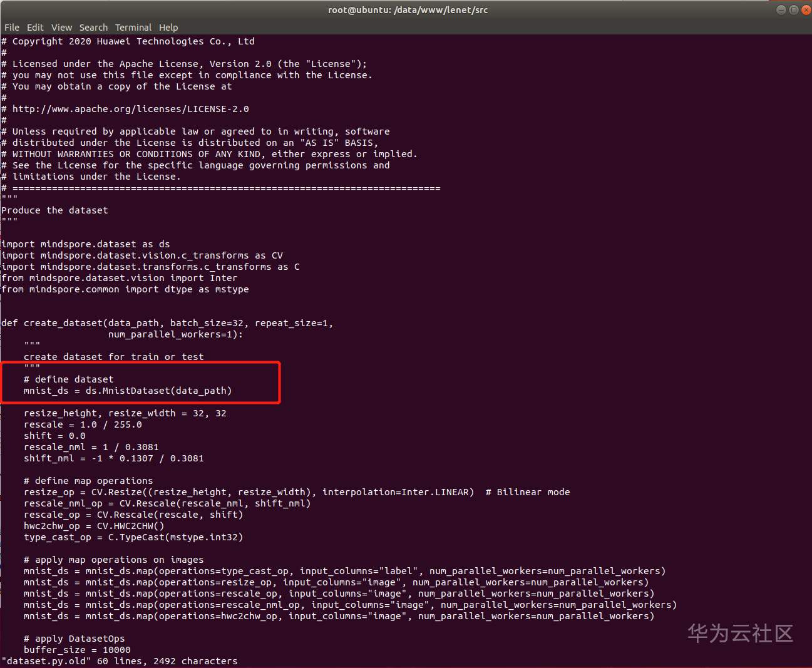This screenshot has height=668, width=812.
Task: Open the Edit menu
Action: [35, 28]
